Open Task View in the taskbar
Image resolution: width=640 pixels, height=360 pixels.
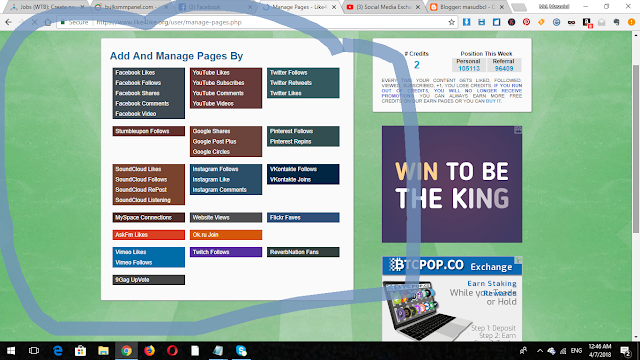(34, 351)
